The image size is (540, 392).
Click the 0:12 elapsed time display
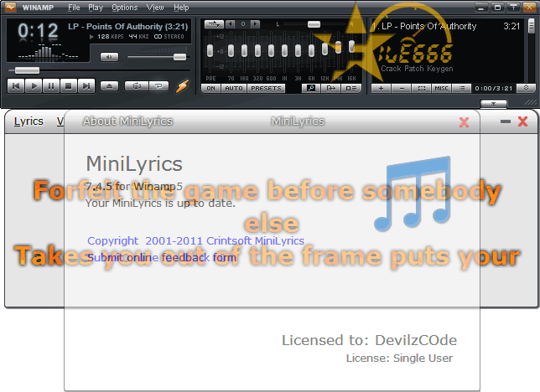(38, 31)
